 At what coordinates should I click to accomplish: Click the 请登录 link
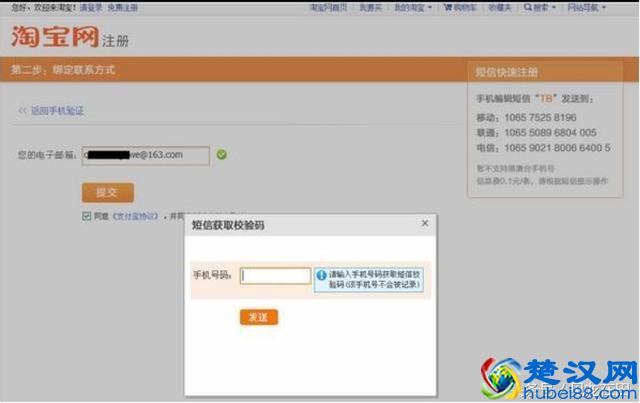click(x=91, y=7)
